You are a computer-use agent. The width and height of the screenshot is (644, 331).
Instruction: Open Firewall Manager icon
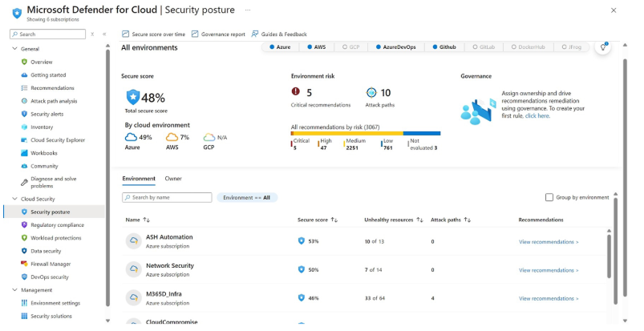click(x=24, y=264)
